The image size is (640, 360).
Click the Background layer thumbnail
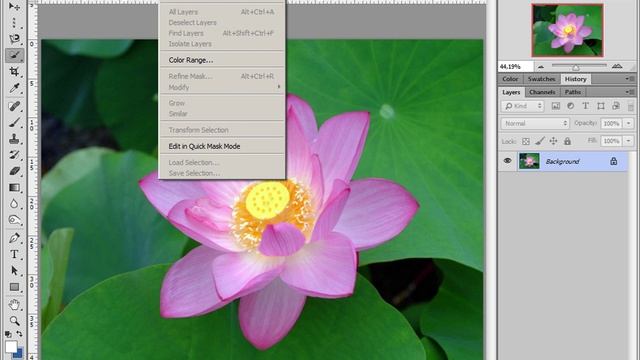pos(529,161)
